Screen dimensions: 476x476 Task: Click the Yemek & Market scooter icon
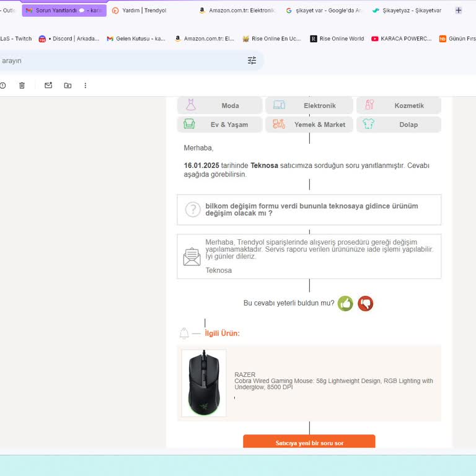pyautogui.click(x=279, y=124)
